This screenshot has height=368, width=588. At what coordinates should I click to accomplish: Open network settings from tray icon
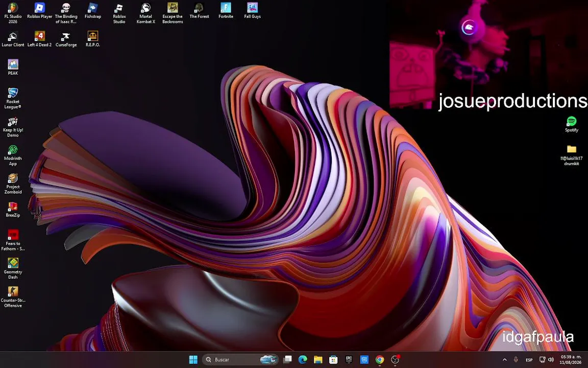542,360
